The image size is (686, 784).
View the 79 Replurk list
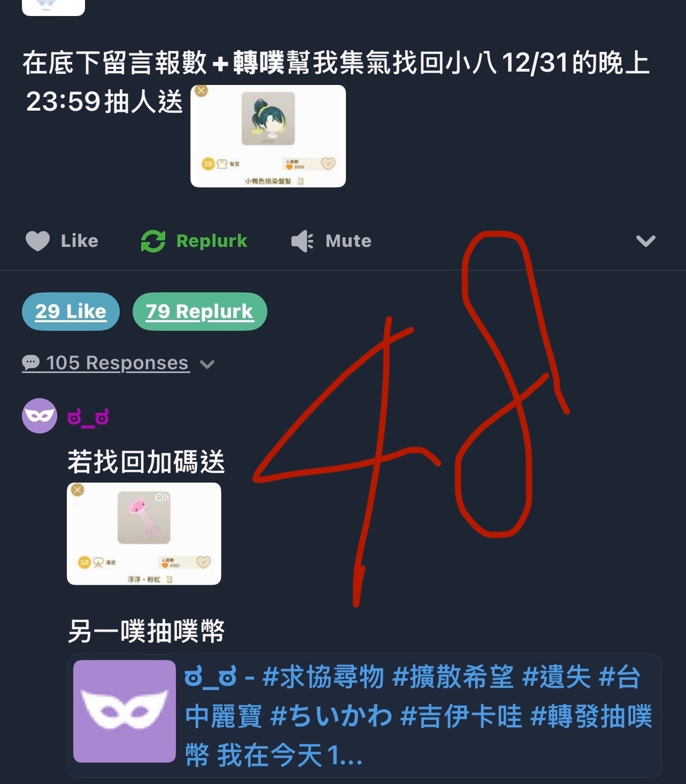(x=199, y=312)
